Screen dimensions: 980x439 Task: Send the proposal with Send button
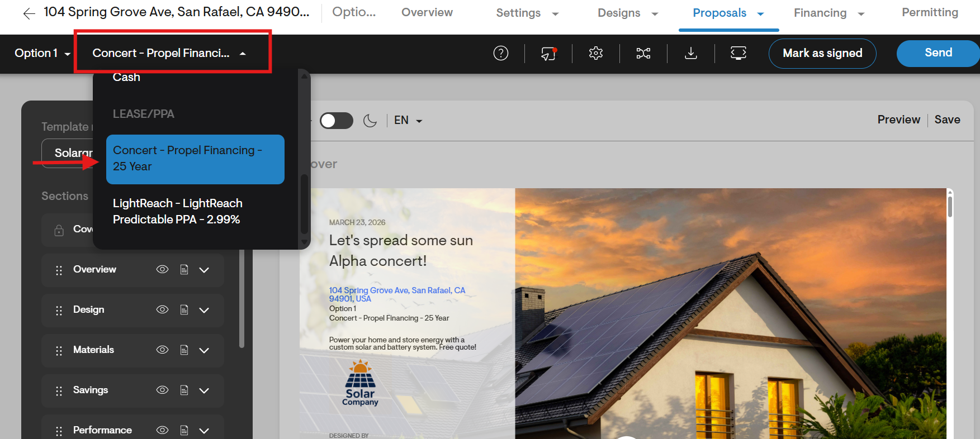[938, 54]
